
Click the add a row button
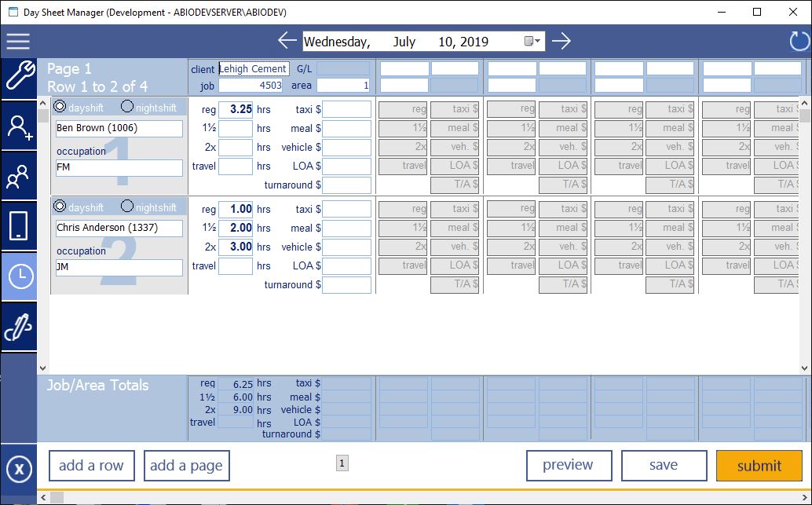[92, 466]
